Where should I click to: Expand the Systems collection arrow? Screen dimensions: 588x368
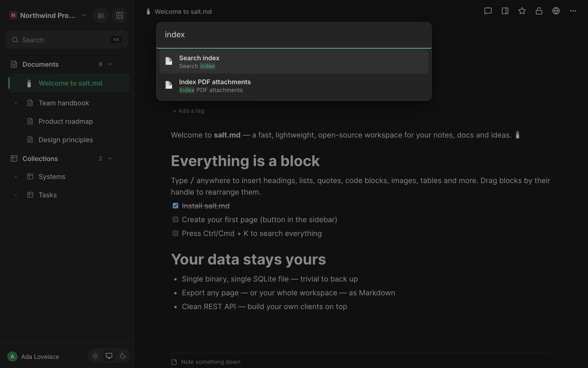(16, 176)
